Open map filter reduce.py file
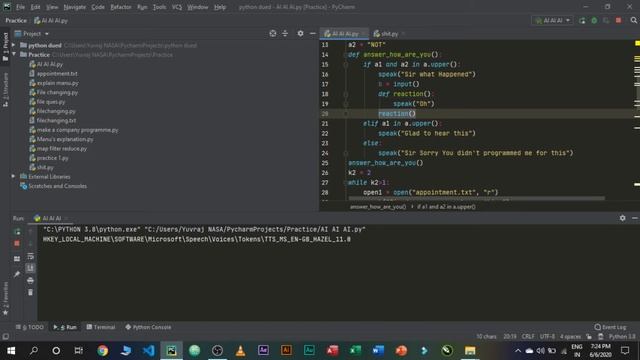640x360 pixels. click(x=58, y=149)
